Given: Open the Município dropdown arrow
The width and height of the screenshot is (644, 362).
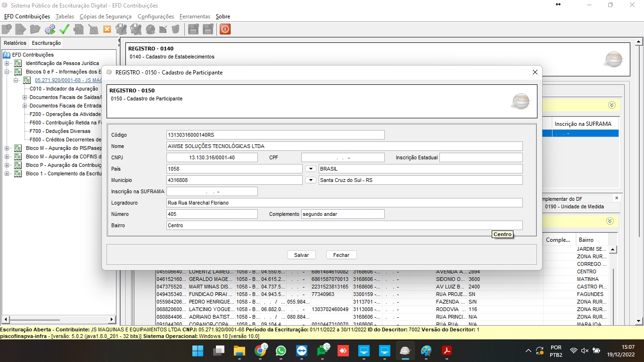Looking at the screenshot, I should [x=310, y=180].
